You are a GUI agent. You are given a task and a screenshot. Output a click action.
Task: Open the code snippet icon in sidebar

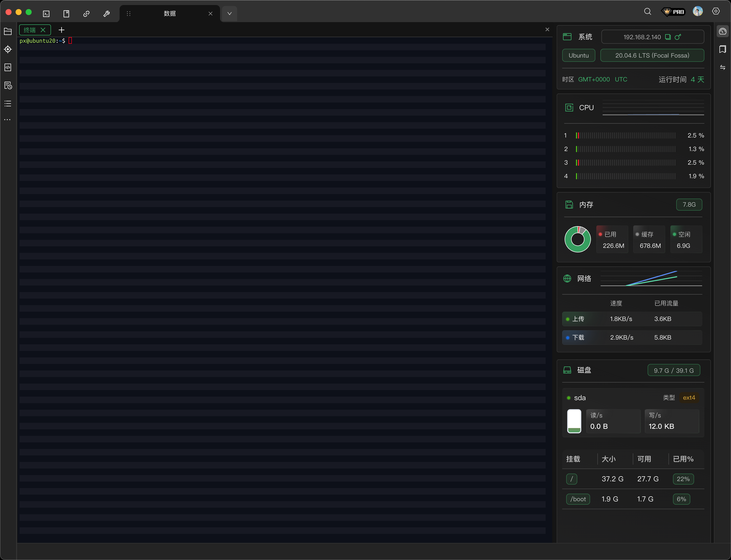coord(8,67)
